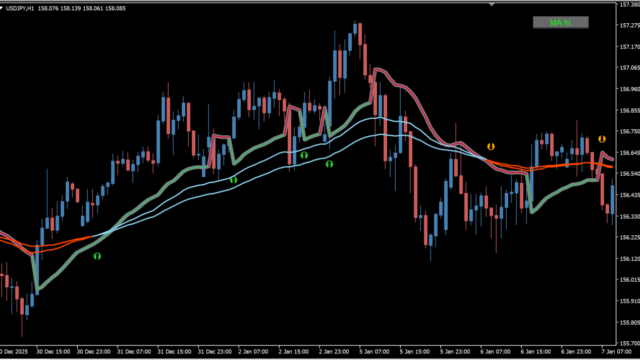This screenshot has width=640, height=360.
Task: Open the triangle menu beside USDJPY,H1 label
Action: pyautogui.click(x=1, y=8)
